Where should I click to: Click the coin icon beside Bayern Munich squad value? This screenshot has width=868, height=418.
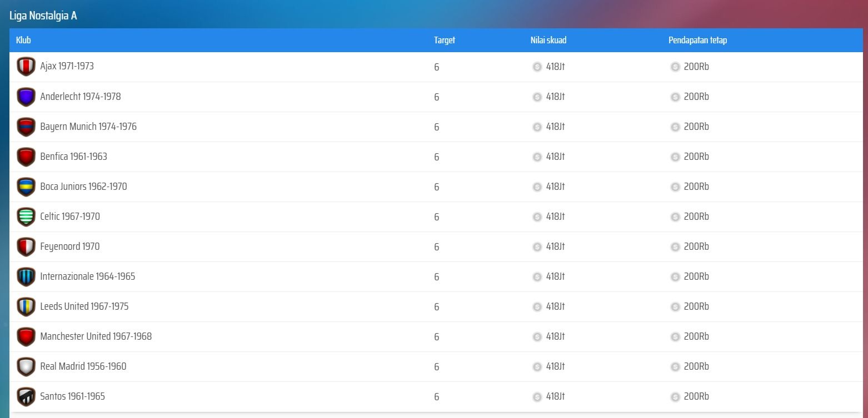pyautogui.click(x=537, y=127)
